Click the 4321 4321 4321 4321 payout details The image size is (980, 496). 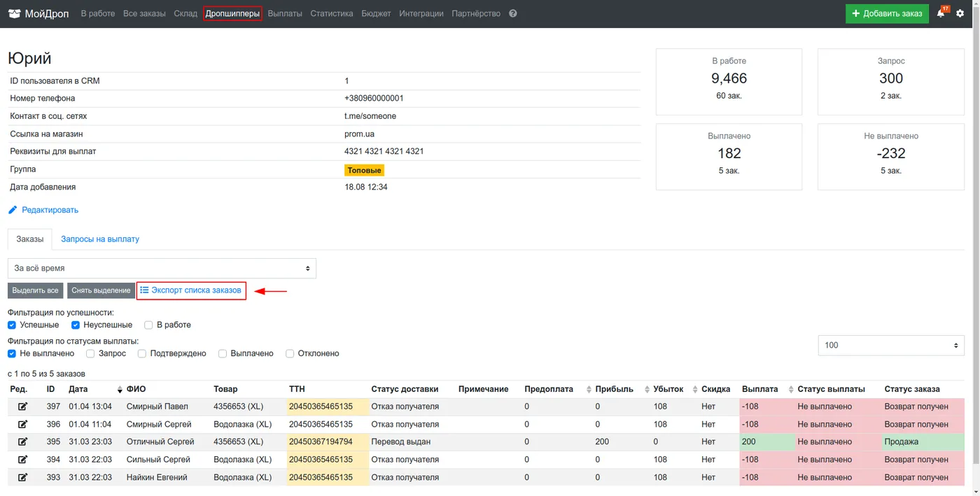pyautogui.click(x=384, y=151)
